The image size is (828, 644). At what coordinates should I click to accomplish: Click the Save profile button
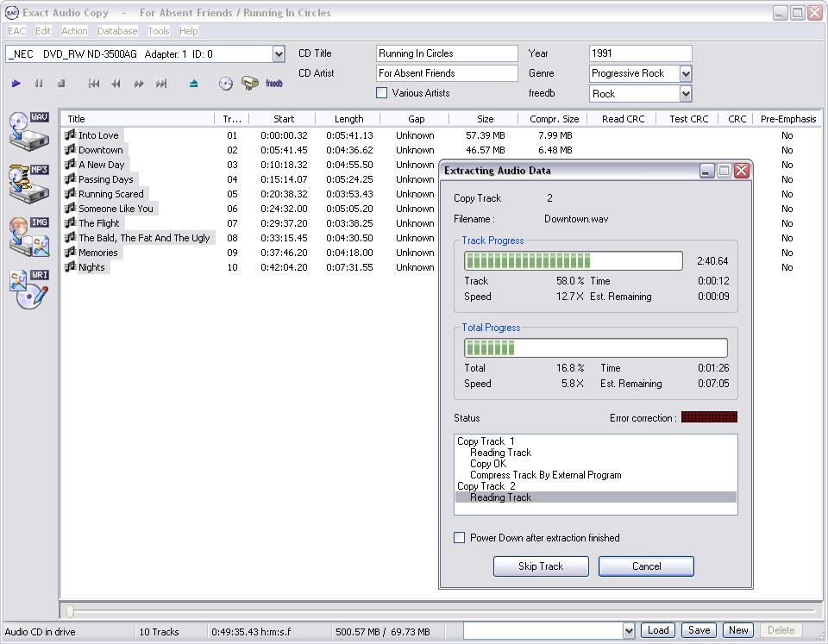(699, 630)
